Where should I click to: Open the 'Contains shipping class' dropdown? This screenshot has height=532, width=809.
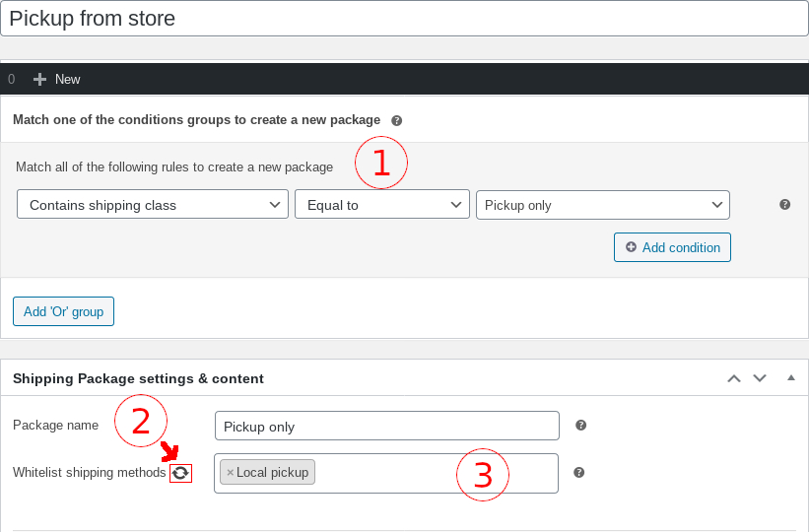click(153, 205)
